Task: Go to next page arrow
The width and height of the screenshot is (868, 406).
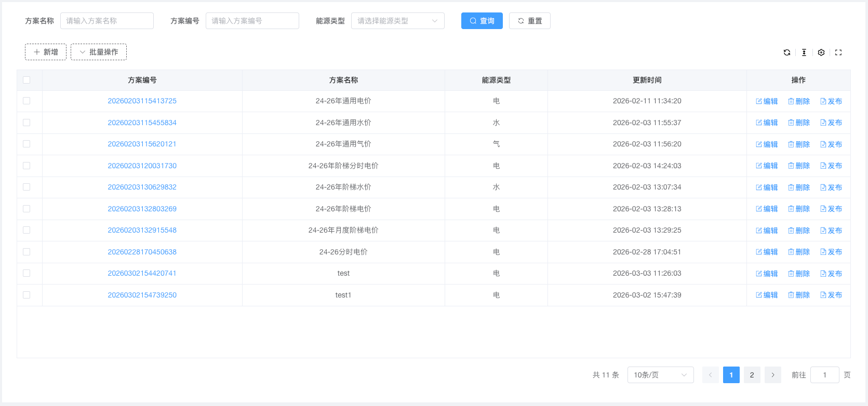Action: [x=773, y=375]
